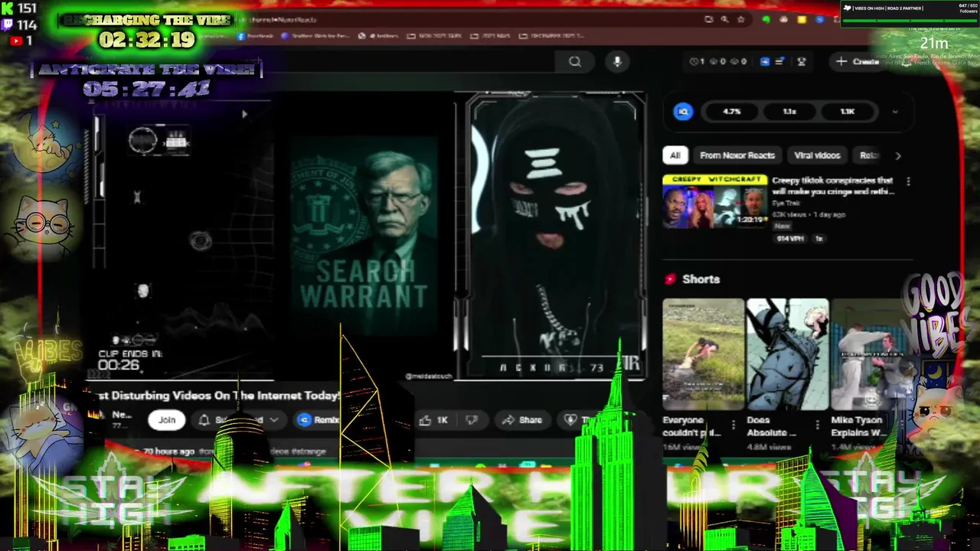980x551 pixels.
Task: Open Creepy tiktok conspiracies video title
Action: [x=833, y=186]
